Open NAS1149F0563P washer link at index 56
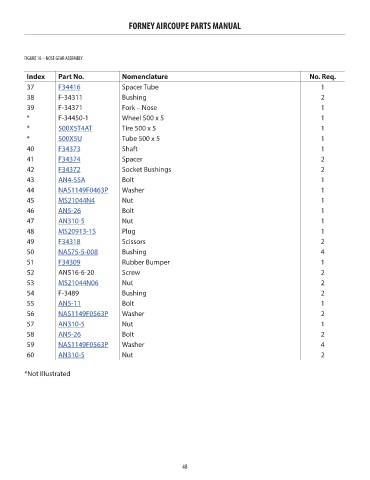Image resolution: width=370 pixels, height=480 pixels. [83, 314]
